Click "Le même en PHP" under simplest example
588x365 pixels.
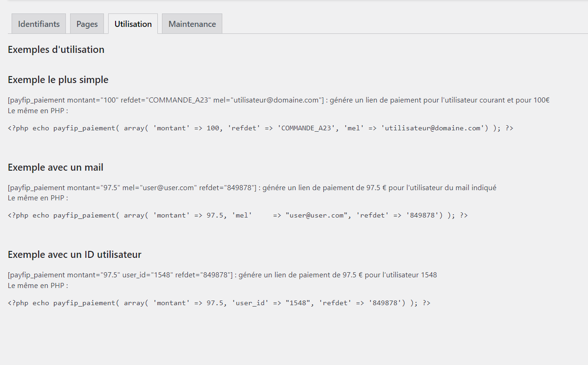click(38, 111)
